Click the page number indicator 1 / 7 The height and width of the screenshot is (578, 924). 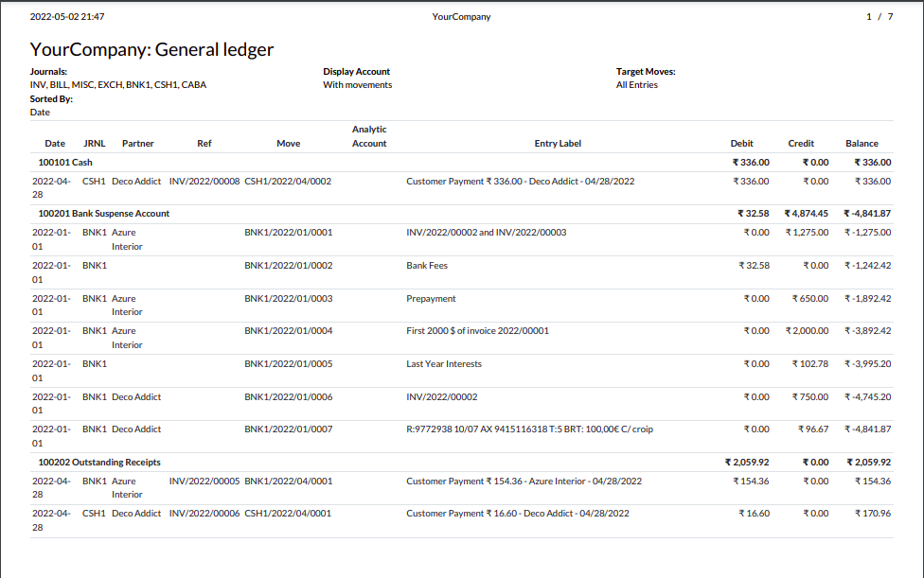(x=879, y=17)
